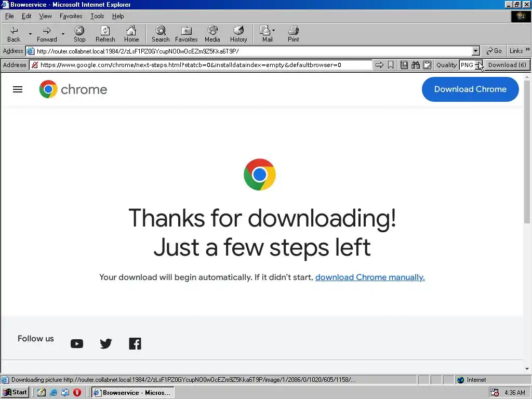Print the page with the Print button

point(294,34)
